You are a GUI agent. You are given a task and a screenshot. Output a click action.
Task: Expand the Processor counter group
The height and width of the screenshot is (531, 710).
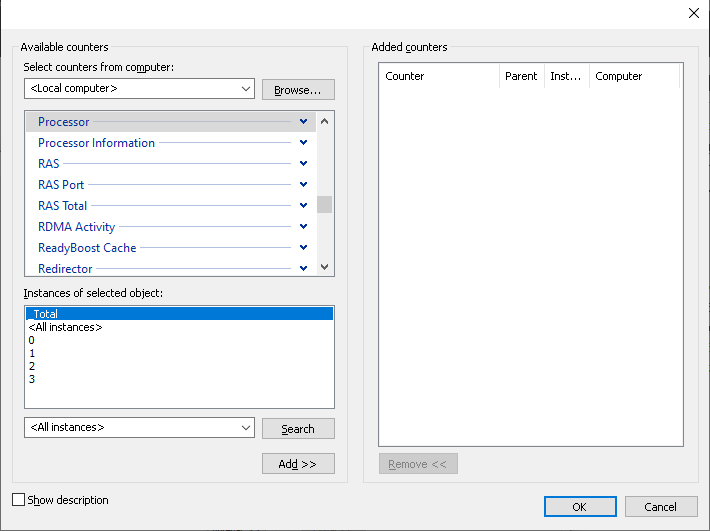pos(303,122)
